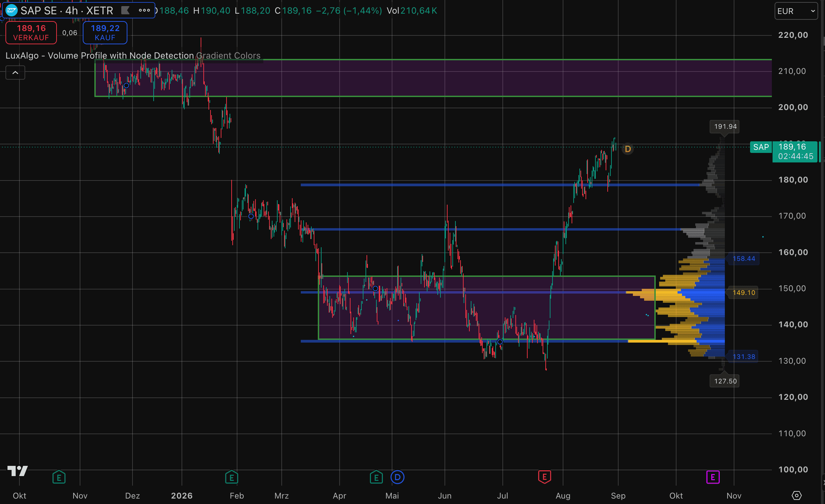Image resolution: width=825 pixels, height=504 pixels.
Task: Click the green earnings E marker before Mai
Action: [x=376, y=477]
